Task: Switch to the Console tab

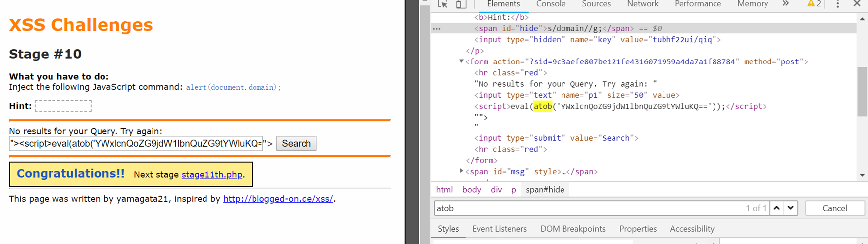Action: point(551,4)
